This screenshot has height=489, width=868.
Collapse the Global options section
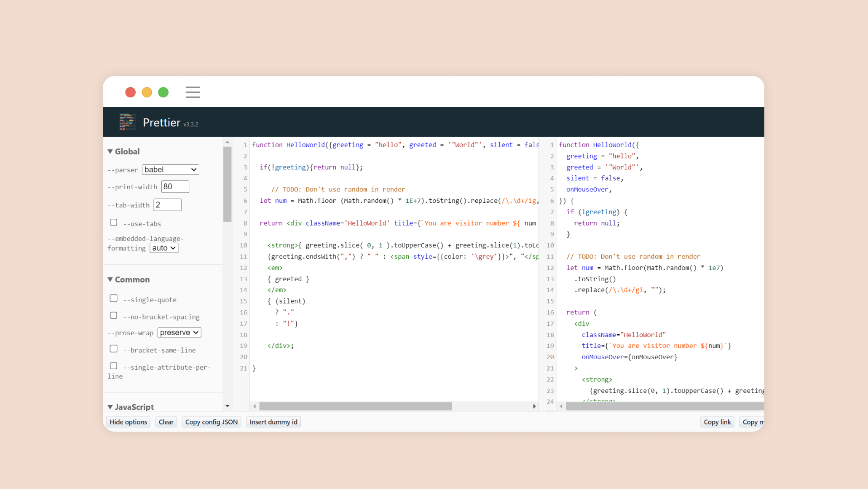[x=124, y=151]
